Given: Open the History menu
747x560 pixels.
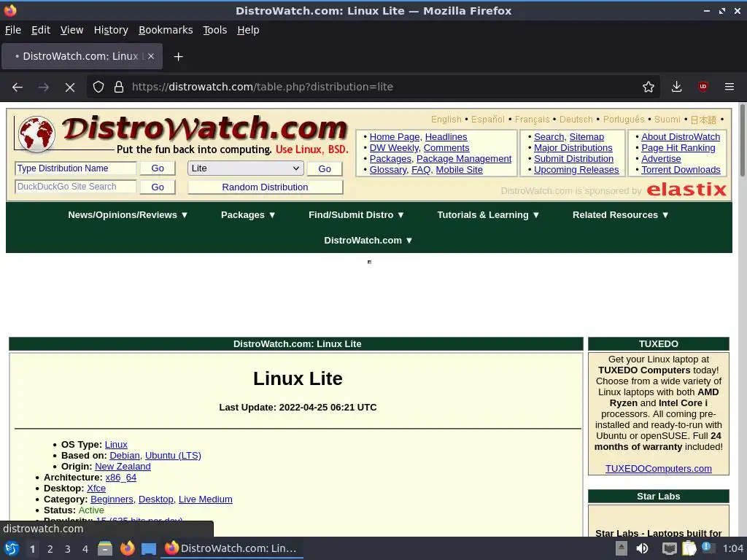Looking at the screenshot, I should pyautogui.click(x=111, y=30).
